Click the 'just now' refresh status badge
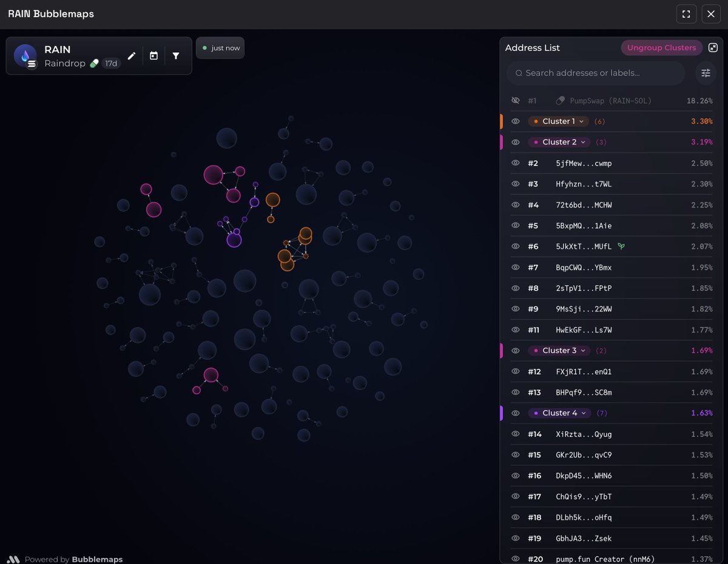 click(x=220, y=48)
